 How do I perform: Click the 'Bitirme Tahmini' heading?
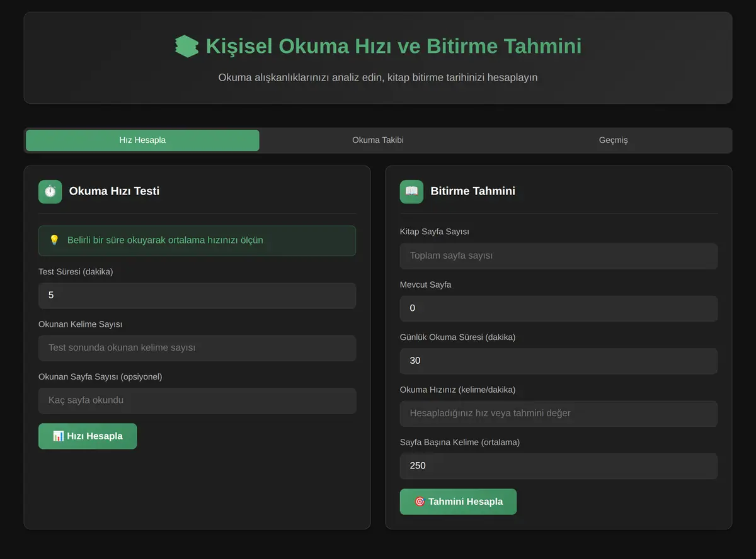(x=472, y=191)
